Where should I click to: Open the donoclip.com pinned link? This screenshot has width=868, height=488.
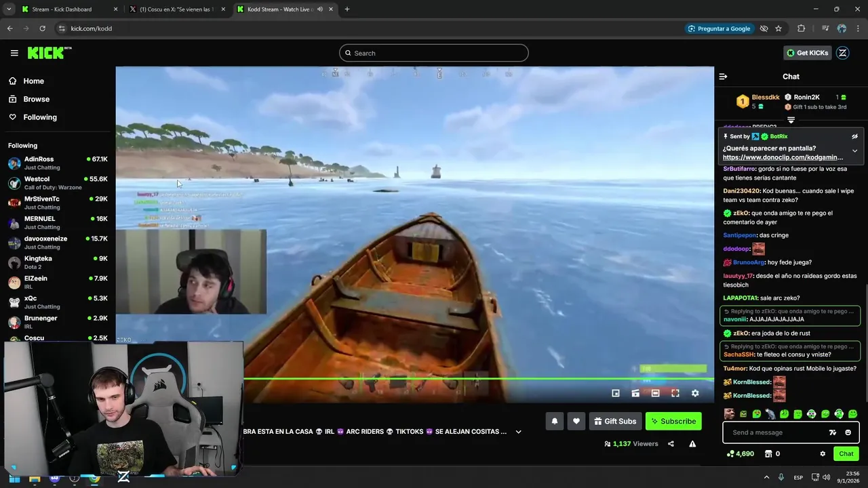coord(783,157)
